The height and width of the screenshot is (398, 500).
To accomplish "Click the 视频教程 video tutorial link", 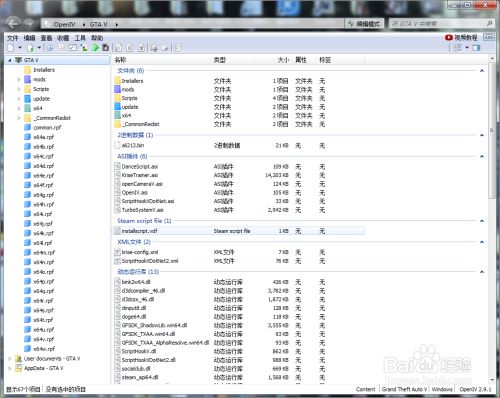I will (466, 38).
